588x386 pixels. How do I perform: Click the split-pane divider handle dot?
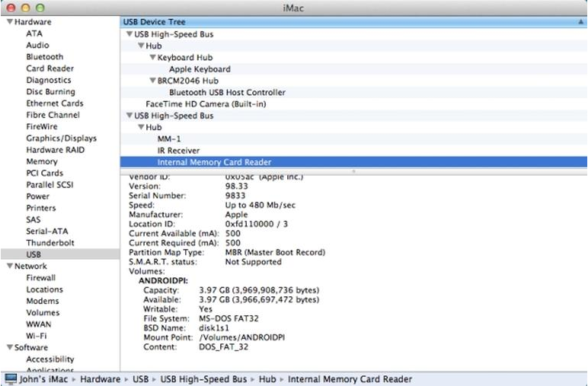353,171
